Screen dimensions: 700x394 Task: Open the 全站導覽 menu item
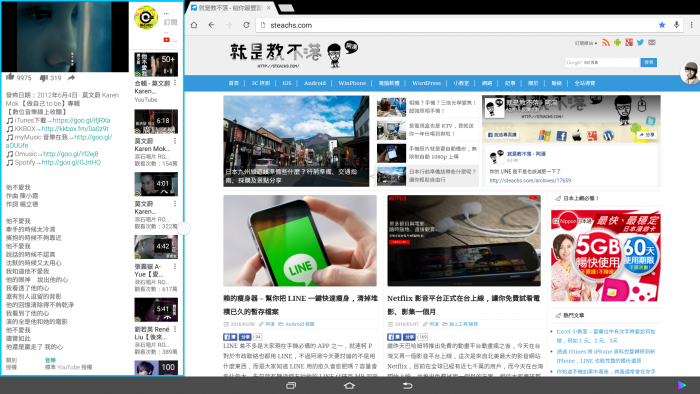(x=584, y=83)
